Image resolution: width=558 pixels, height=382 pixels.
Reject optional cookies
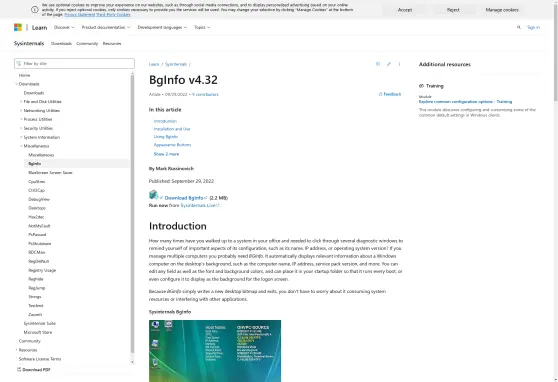pyautogui.click(x=453, y=10)
